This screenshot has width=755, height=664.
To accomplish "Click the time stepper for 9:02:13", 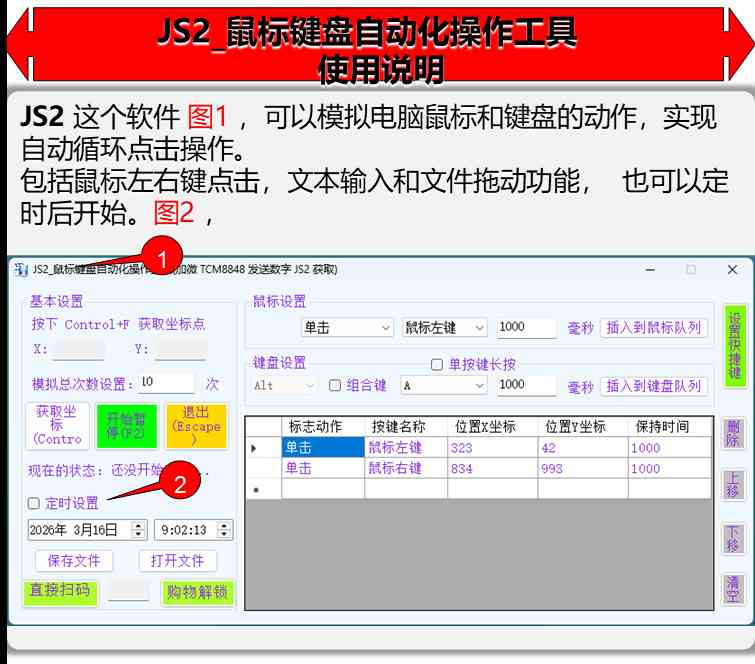I will click(x=224, y=530).
